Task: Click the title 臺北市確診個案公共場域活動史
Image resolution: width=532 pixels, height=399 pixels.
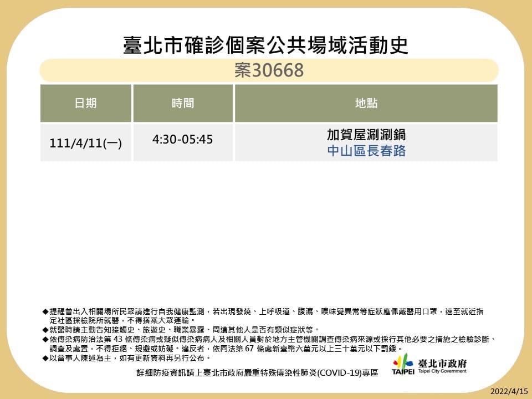Action: (265, 45)
